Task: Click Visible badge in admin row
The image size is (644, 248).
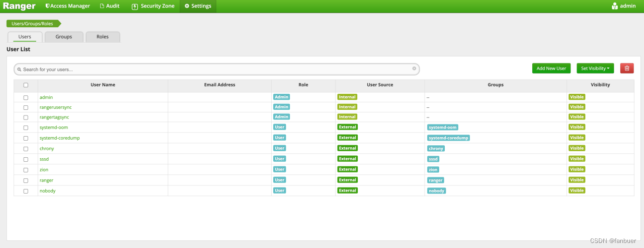Action: coord(577,97)
